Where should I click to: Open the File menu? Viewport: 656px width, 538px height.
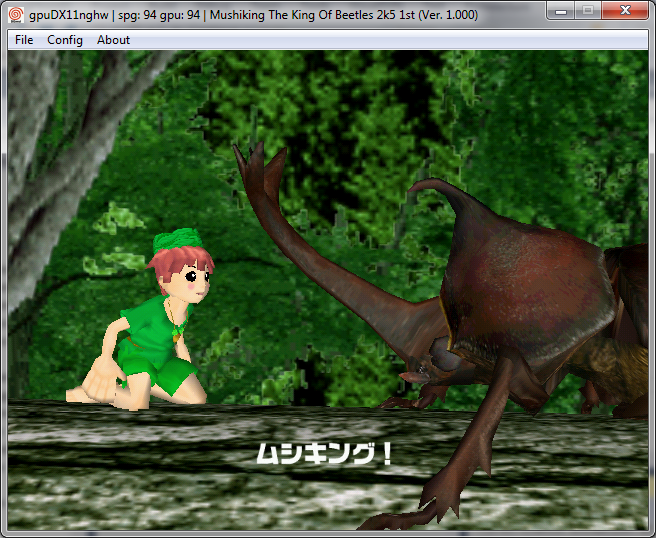pos(24,40)
